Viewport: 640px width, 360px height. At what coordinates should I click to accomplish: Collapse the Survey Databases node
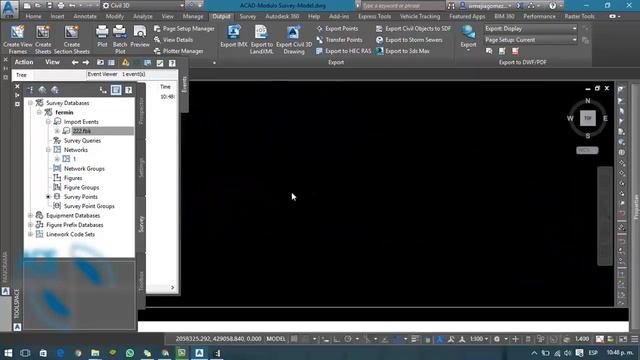pos(30,103)
